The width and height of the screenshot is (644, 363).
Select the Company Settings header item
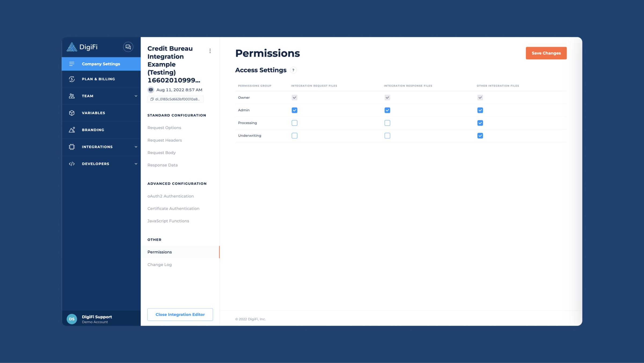[101, 64]
